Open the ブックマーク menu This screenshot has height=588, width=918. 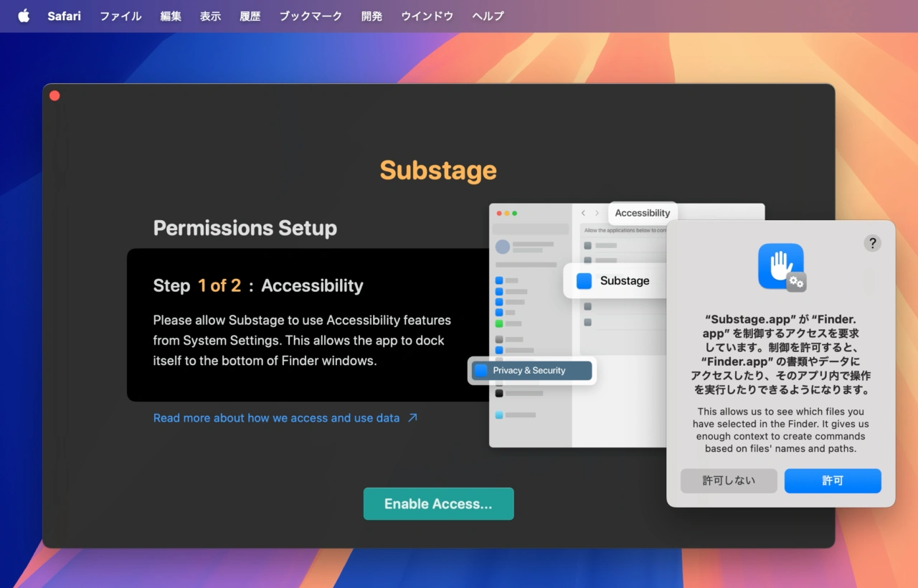[x=311, y=16]
